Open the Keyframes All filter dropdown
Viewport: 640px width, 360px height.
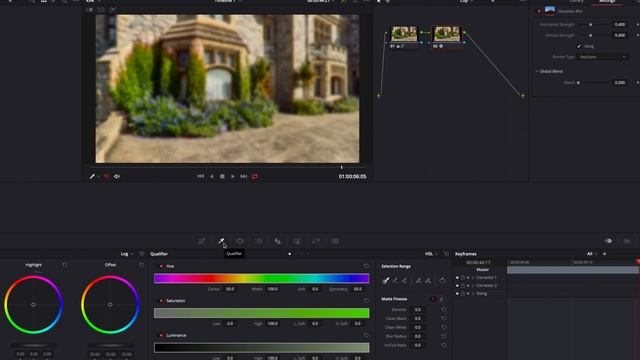591,254
